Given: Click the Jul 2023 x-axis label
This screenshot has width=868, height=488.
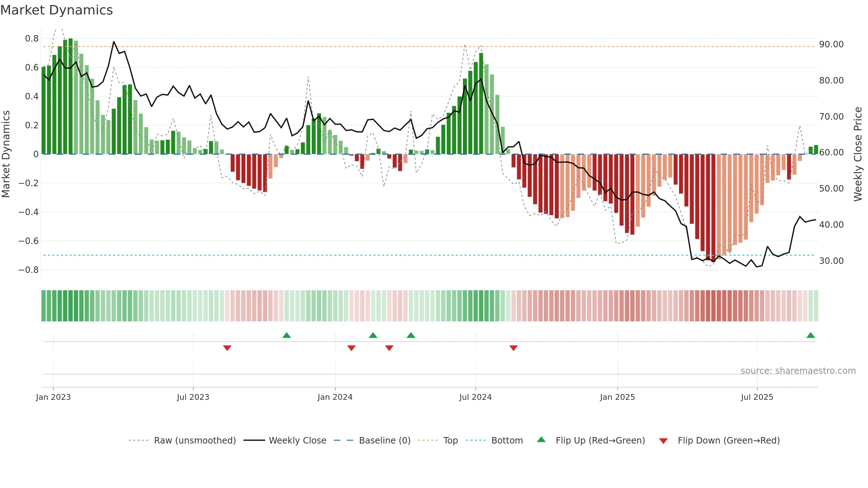Looking at the screenshot, I should (193, 397).
